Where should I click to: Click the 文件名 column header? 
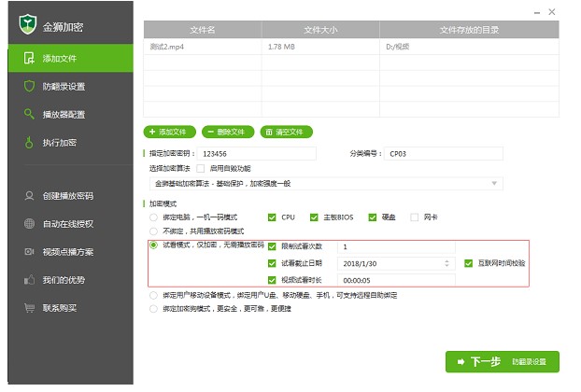(203, 30)
